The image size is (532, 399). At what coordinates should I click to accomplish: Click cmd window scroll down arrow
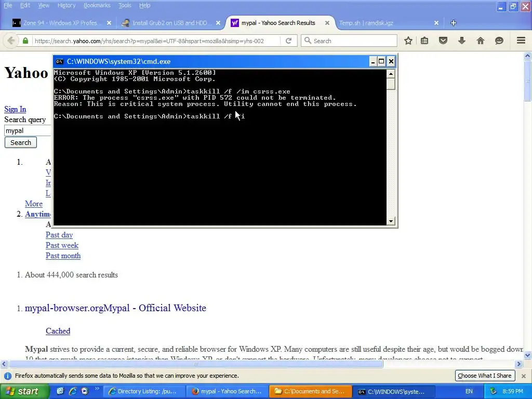click(x=391, y=221)
